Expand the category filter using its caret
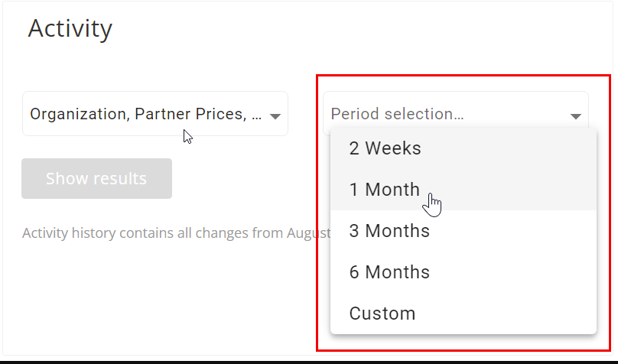This screenshot has height=364, width=618. click(x=275, y=116)
